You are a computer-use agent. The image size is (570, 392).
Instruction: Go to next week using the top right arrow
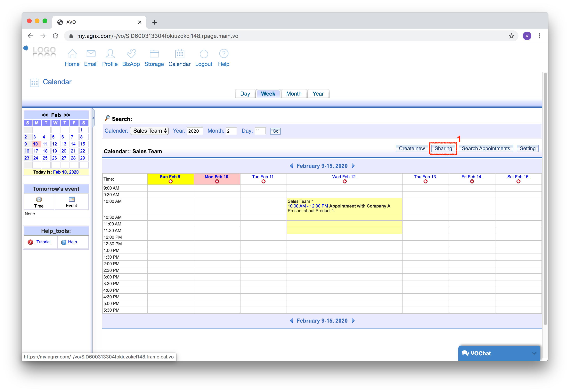pos(353,166)
